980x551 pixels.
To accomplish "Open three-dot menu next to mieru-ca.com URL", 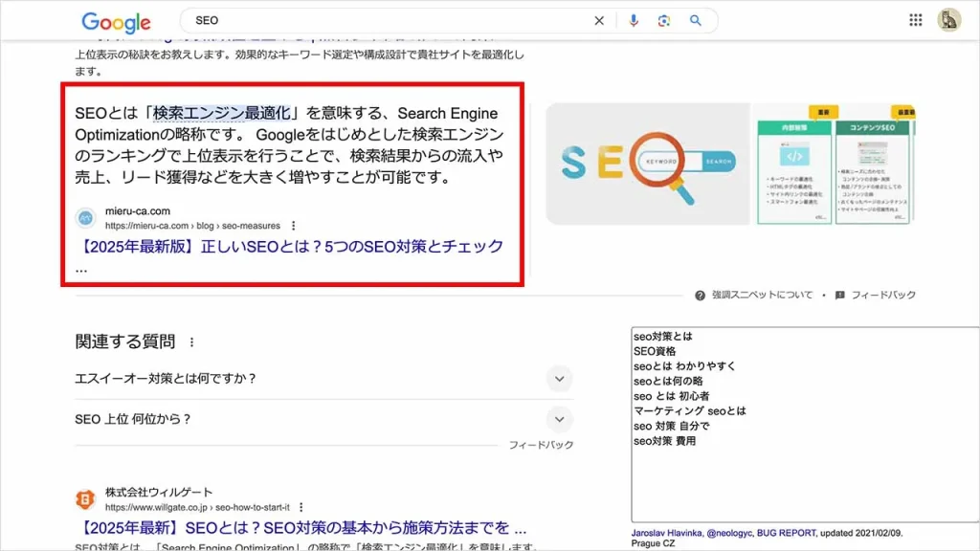I will 289,226.
